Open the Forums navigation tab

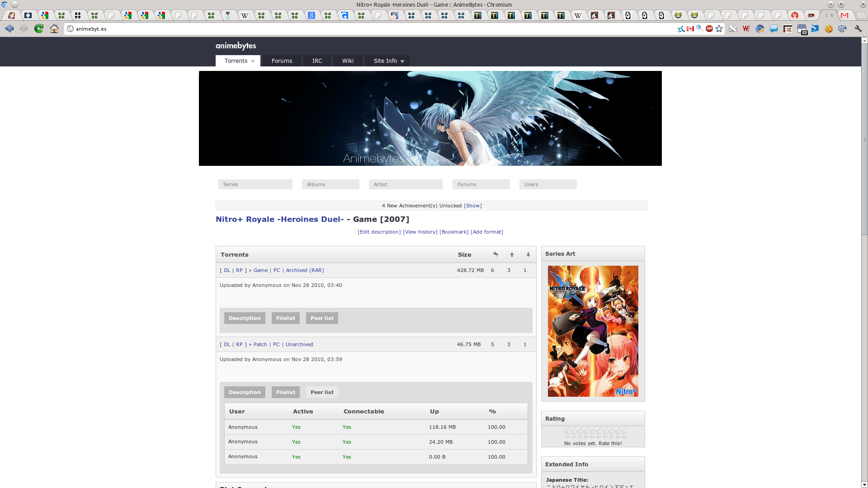click(x=282, y=61)
